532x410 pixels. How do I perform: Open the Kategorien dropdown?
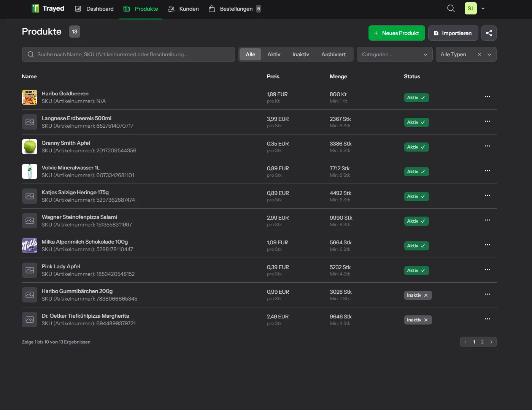394,54
